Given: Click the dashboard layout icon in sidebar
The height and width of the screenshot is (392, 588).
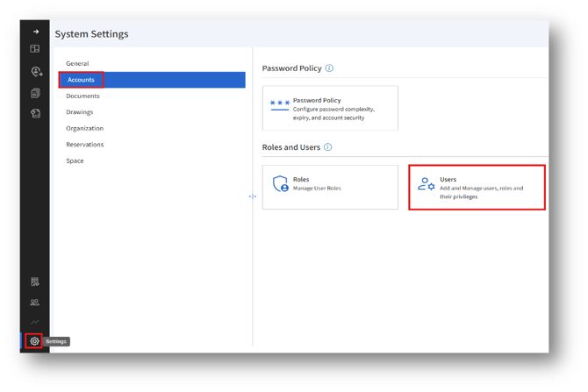Looking at the screenshot, I should click(x=35, y=49).
